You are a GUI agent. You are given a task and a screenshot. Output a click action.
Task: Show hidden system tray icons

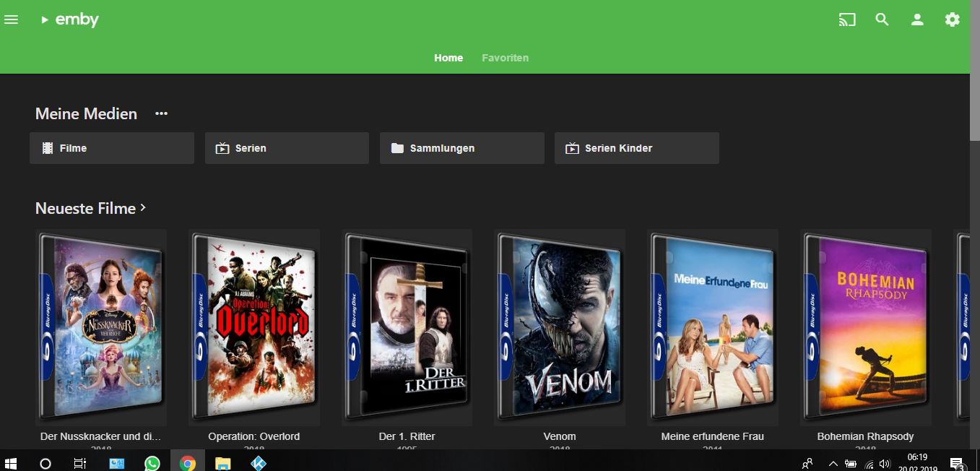click(833, 464)
